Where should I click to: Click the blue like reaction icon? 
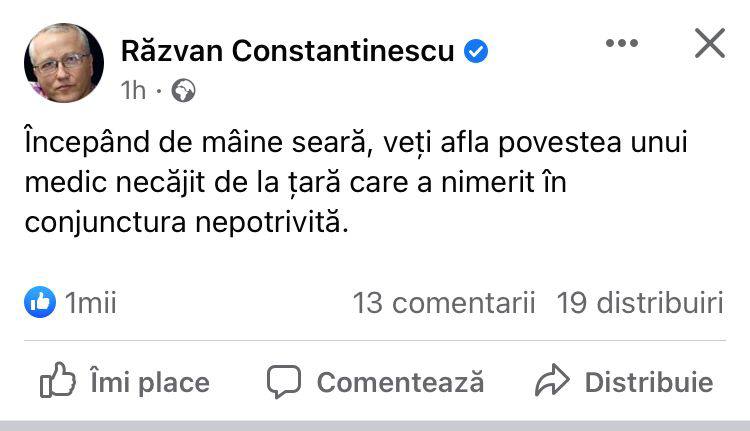tap(40, 302)
